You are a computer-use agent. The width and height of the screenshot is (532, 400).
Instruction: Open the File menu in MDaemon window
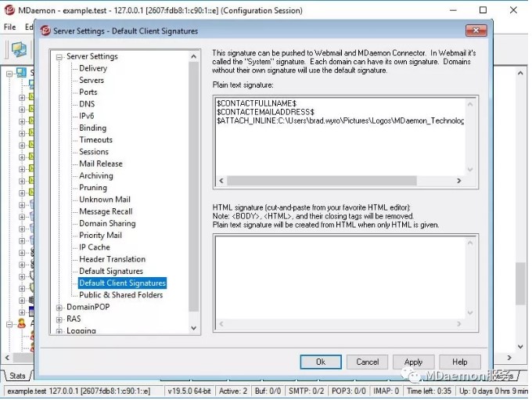point(10,27)
